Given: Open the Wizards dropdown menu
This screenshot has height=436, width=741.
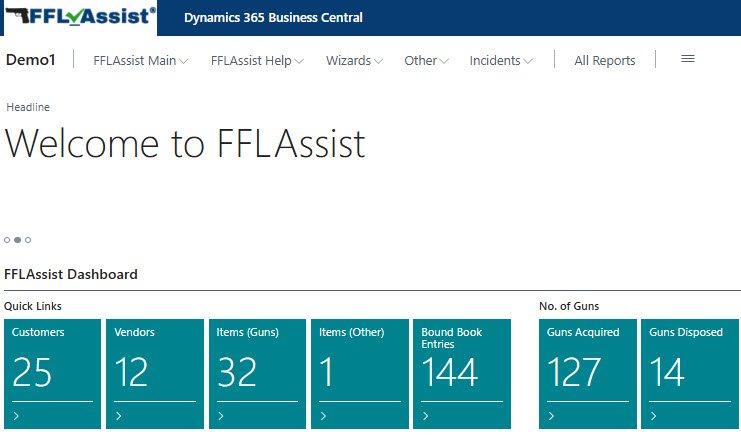Looking at the screenshot, I should pyautogui.click(x=354, y=61).
